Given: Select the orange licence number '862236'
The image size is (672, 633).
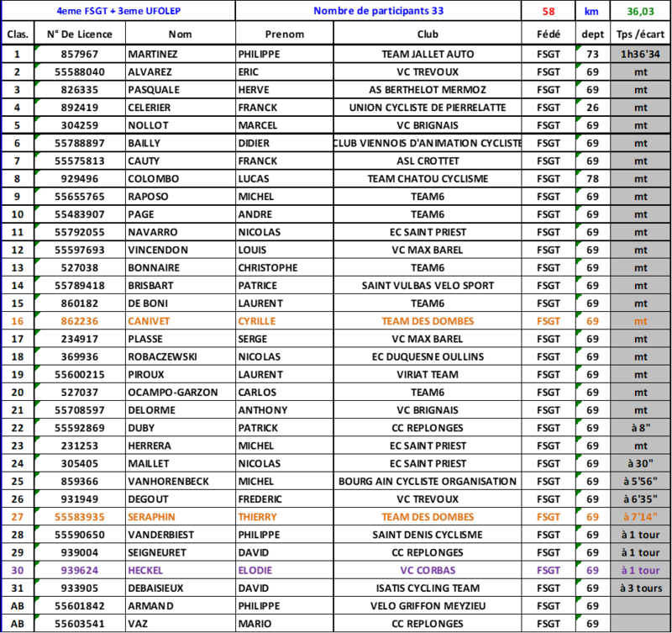Looking at the screenshot, I should [80, 321].
